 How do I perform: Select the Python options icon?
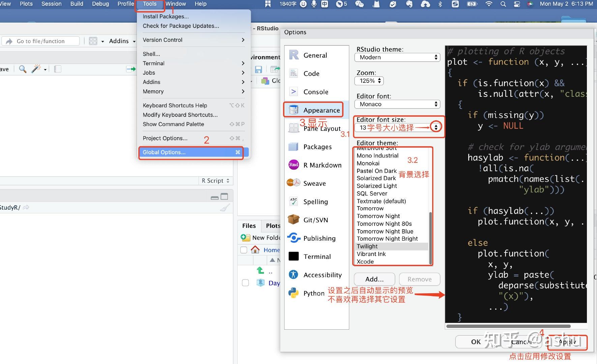tap(294, 293)
